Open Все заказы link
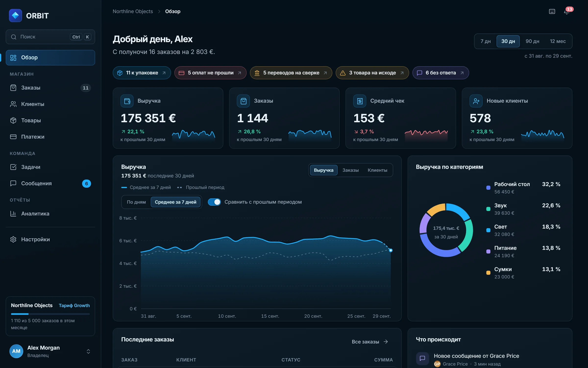 coord(370,342)
